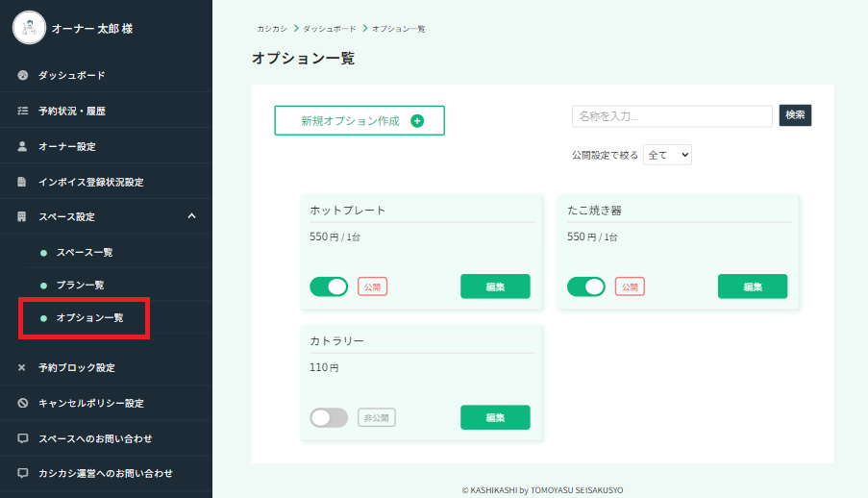Click the オーナー 太郎 様 name
The width and height of the screenshot is (868, 498).
[92, 29]
